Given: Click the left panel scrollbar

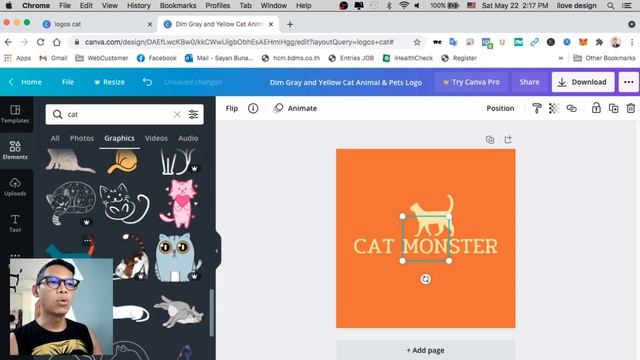Looking at the screenshot, I should click(211, 313).
